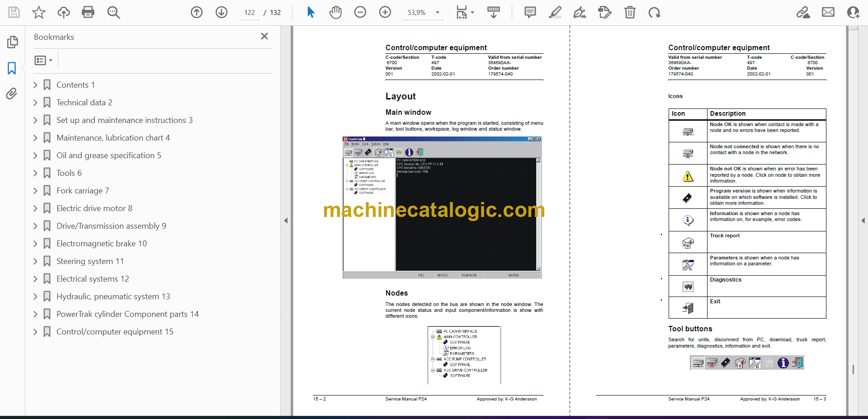Open Control/computer equipment 15 bookmark
The height and width of the screenshot is (419, 868).
pos(115,332)
